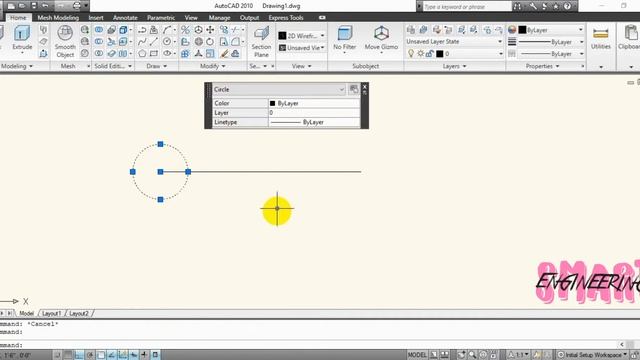Expand the Modeling panel

click(x=16, y=66)
